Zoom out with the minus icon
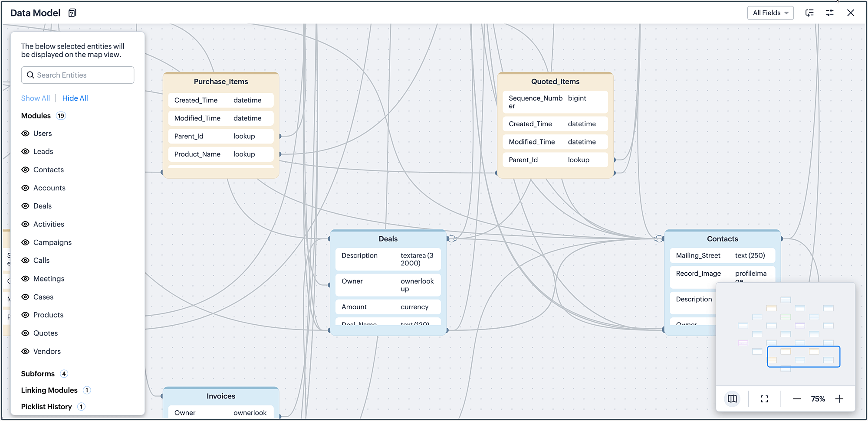Image resolution: width=868 pixels, height=421 pixels. (x=797, y=399)
